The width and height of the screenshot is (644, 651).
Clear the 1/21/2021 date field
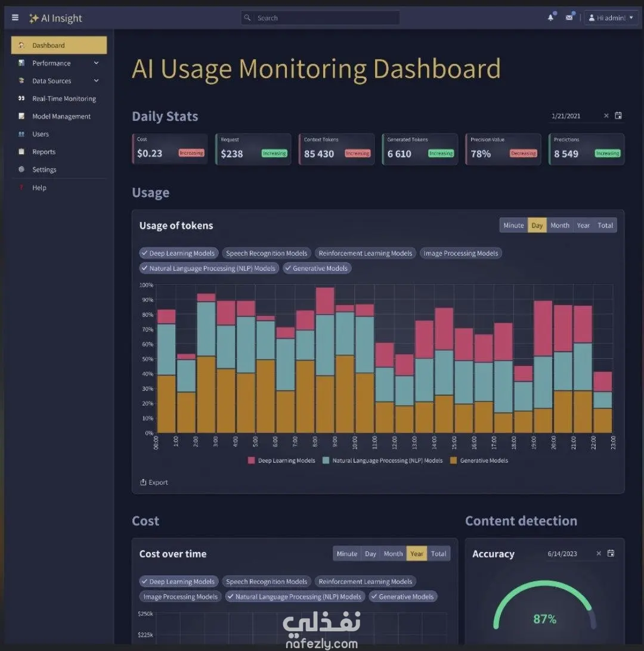[606, 116]
